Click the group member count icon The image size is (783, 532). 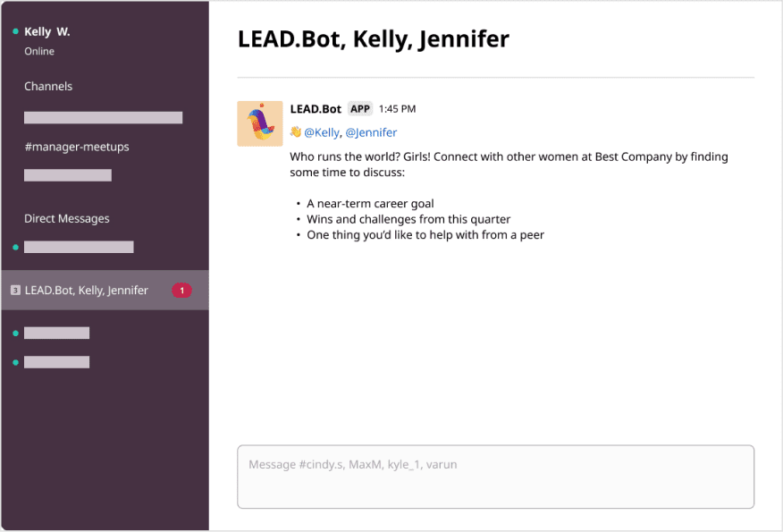tap(15, 291)
